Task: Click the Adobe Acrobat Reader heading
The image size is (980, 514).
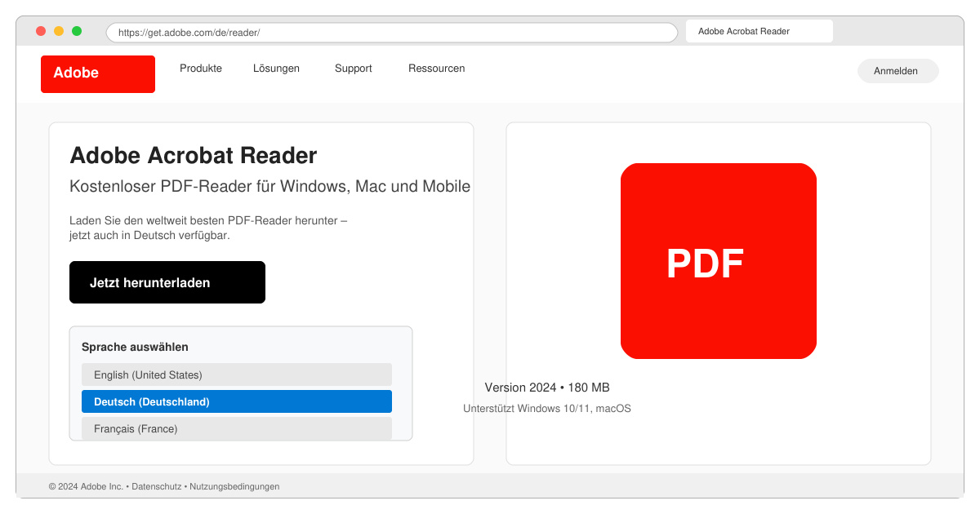Action: [194, 155]
